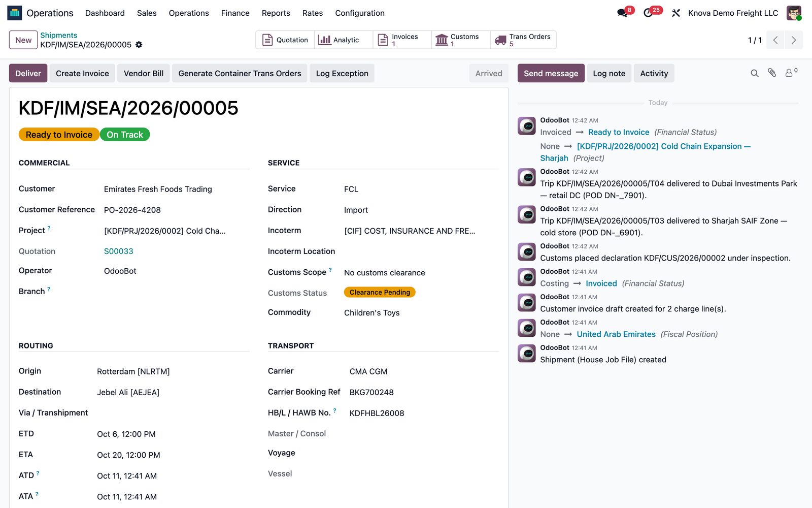The height and width of the screenshot is (508, 812).
Task: Open the user avatar menu
Action: (x=794, y=13)
